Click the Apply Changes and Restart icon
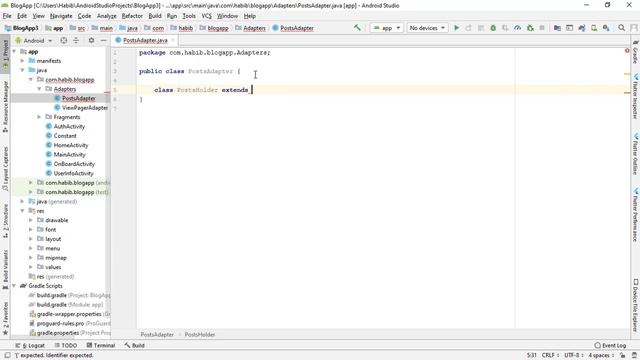This screenshot has width=640, height=360. pyautogui.click(x=469, y=28)
